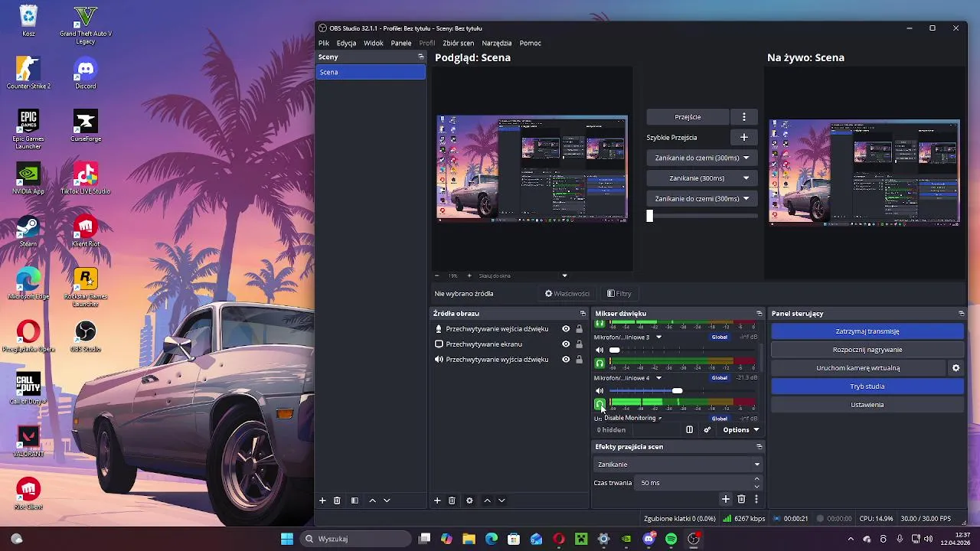
Task: Open the Plik menu
Action: [x=324, y=43]
